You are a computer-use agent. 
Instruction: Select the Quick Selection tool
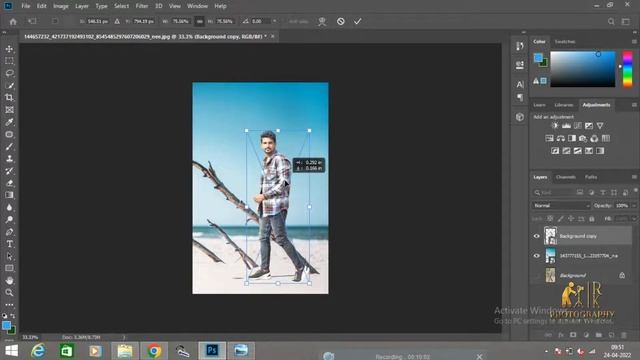[x=9, y=85]
